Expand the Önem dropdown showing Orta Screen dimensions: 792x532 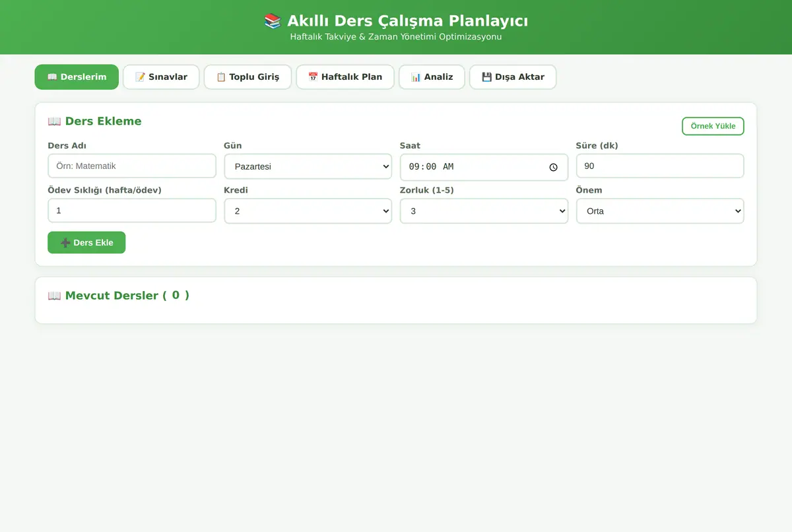[x=660, y=211]
